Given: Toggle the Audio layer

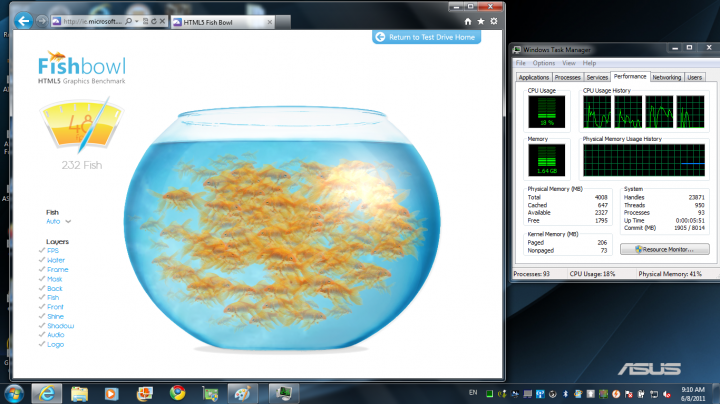Looking at the screenshot, I should click(x=51, y=335).
